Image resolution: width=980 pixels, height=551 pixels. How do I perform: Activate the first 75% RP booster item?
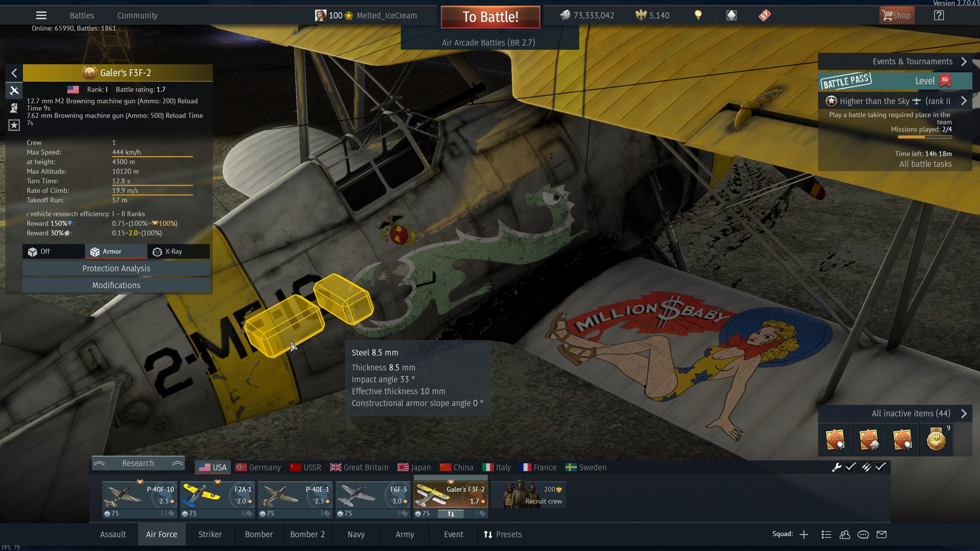pos(835,439)
